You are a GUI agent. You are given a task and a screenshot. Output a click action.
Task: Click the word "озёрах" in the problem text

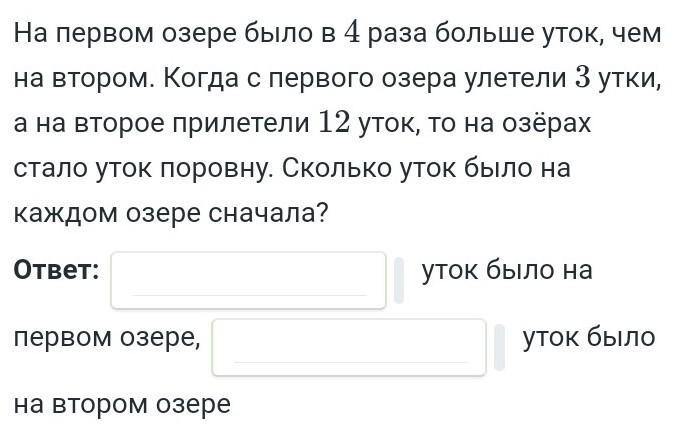tap(546, 124)
